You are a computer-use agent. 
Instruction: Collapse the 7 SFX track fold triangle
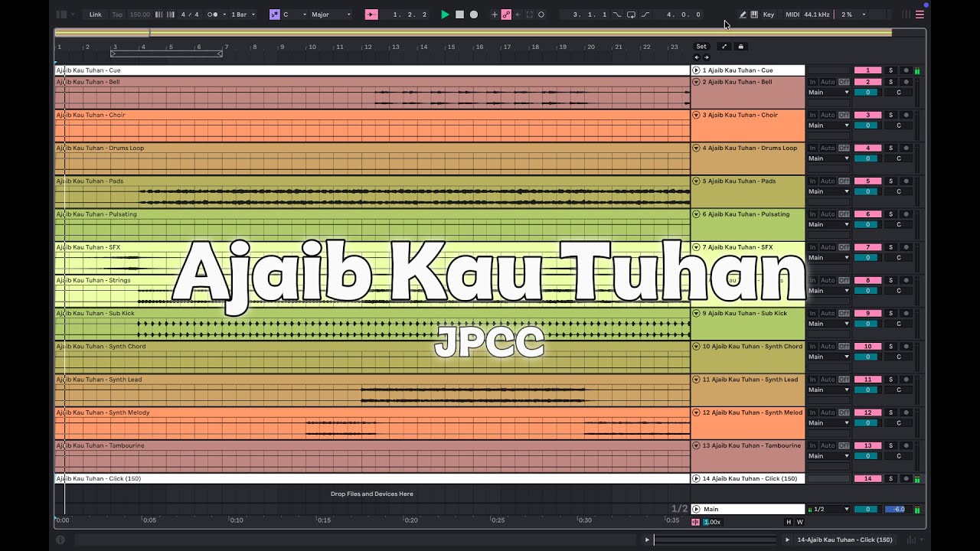pyautogui.click(x=697, y=247)
